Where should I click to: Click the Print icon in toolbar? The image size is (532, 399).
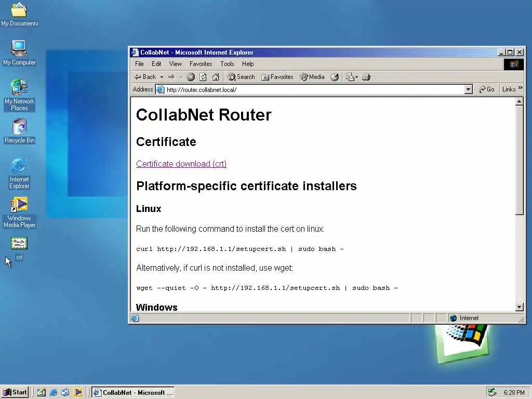click(366, 77)
